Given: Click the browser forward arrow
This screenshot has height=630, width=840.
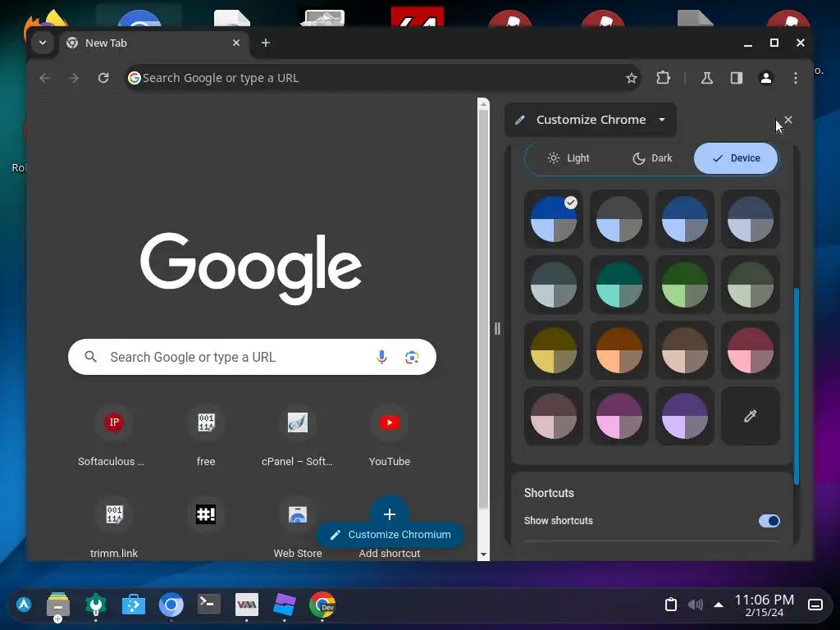Looking at the screenshot, I should pyautogui.click(x=74, y=78).
